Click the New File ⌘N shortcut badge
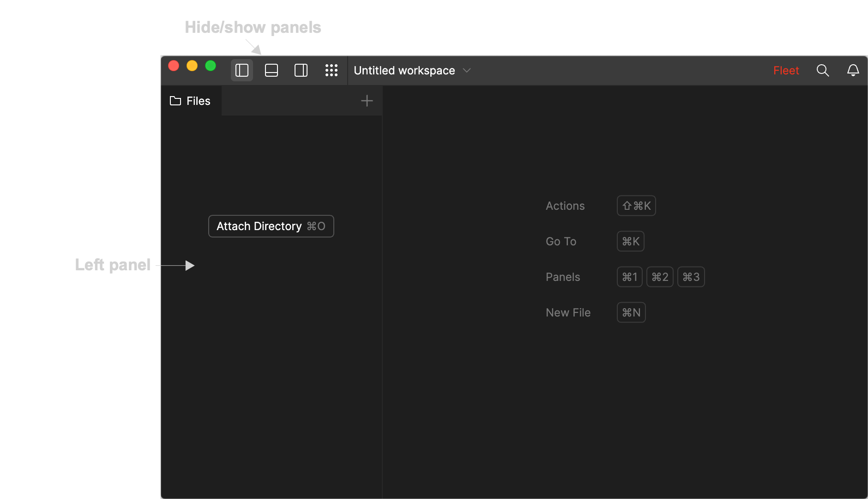 (x=631, y=312)
